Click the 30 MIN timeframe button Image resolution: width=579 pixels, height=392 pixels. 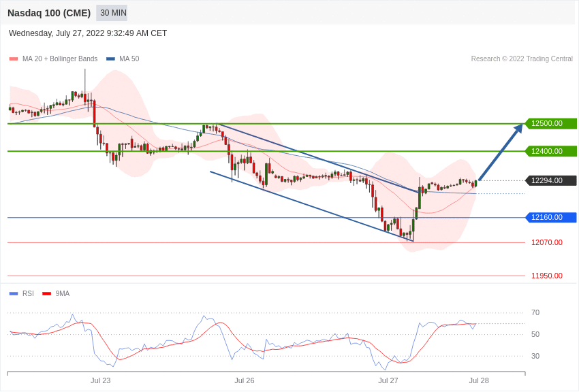tap(112, 13)
